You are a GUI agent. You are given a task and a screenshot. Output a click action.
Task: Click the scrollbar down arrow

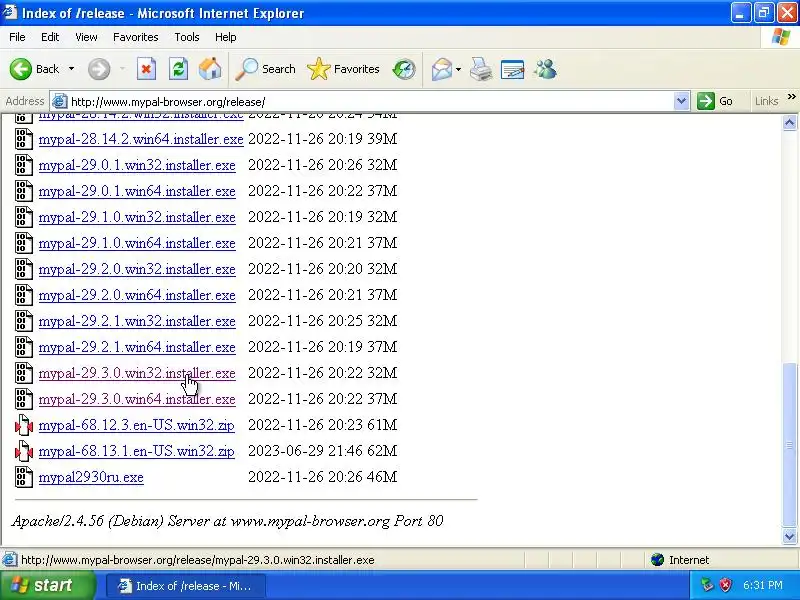coord(789,536)
